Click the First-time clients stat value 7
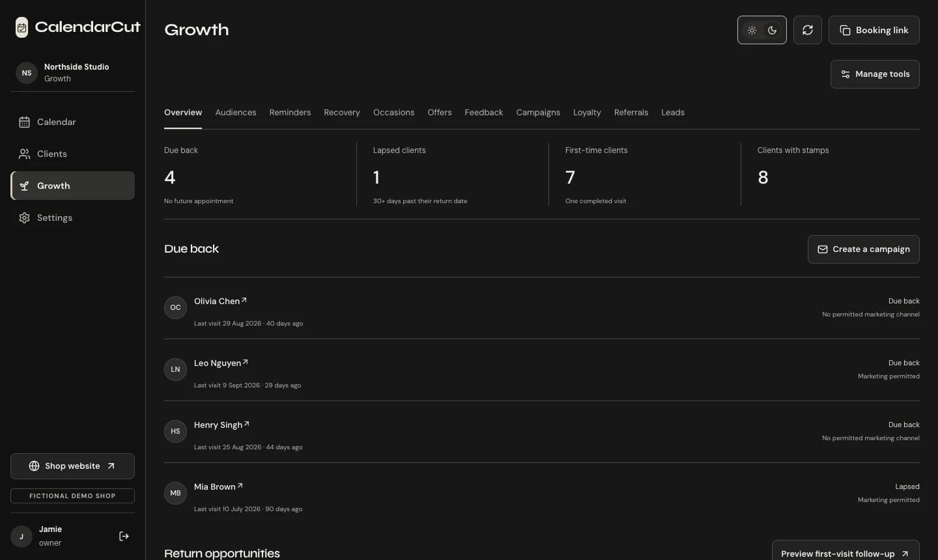Image resolution: width=938 pixels, height=560 pixels. (x=570, y=177)
